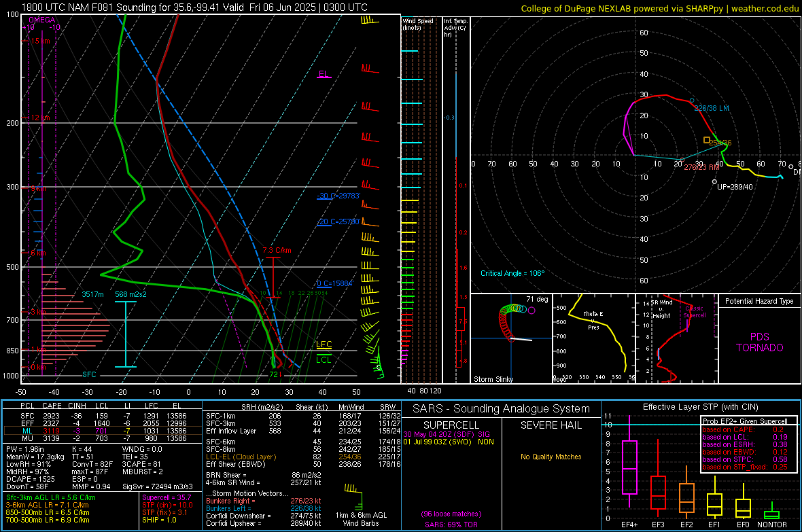
Task: Click the red "7.3 C/km" lapse rate label
Action: coord(277,250)
